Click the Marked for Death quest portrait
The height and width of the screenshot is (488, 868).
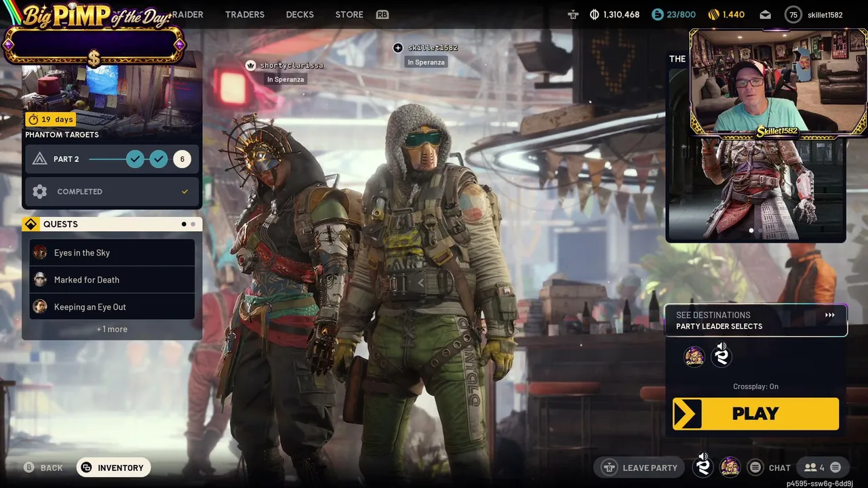click(x=40, y=280)
